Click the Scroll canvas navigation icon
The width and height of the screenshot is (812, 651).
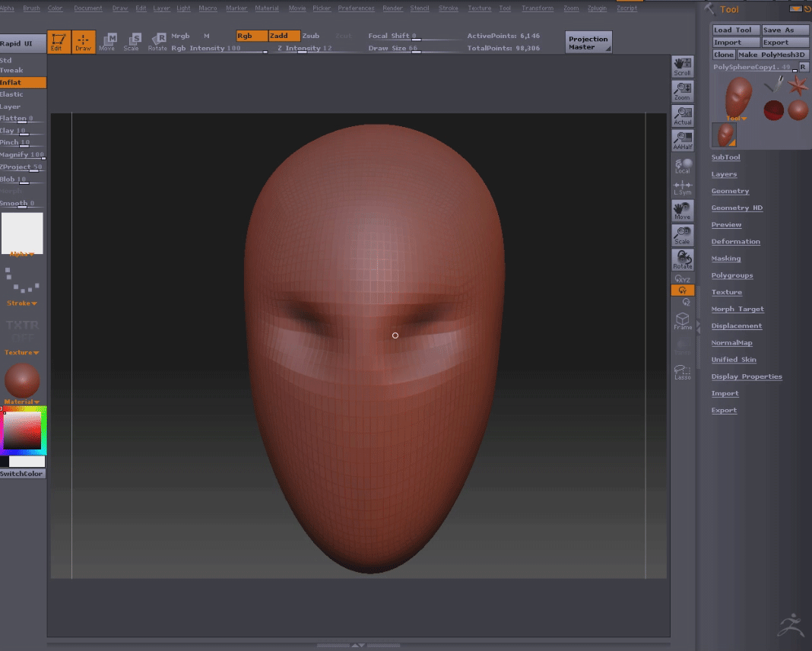[x=682, y=66]
